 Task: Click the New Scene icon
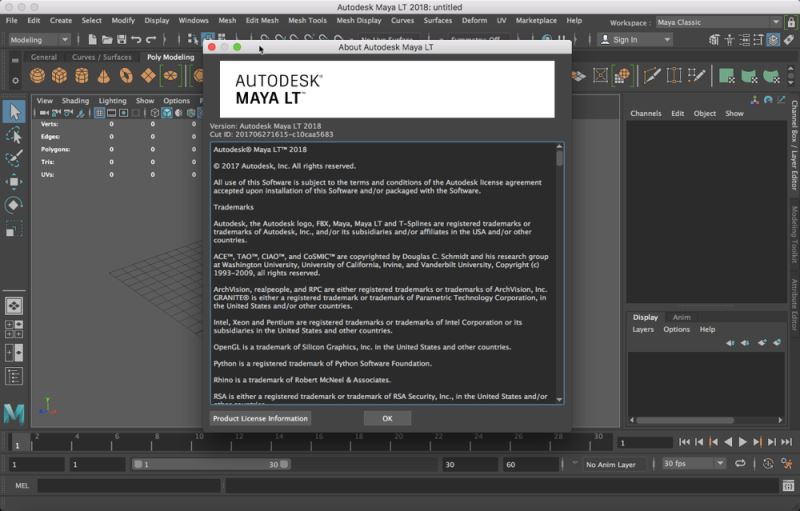tap(92, 39)
